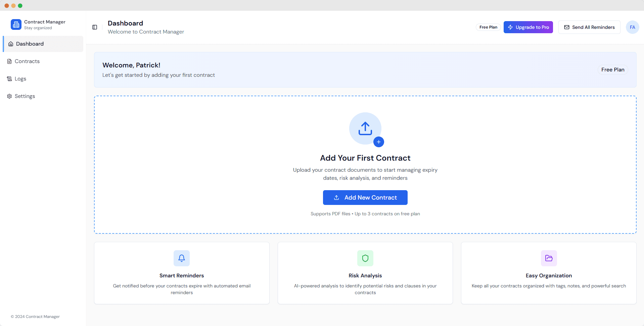Click the Logs clipboard icon in sidebar
This screenshot has height=326, width=644.
point(9,78)
